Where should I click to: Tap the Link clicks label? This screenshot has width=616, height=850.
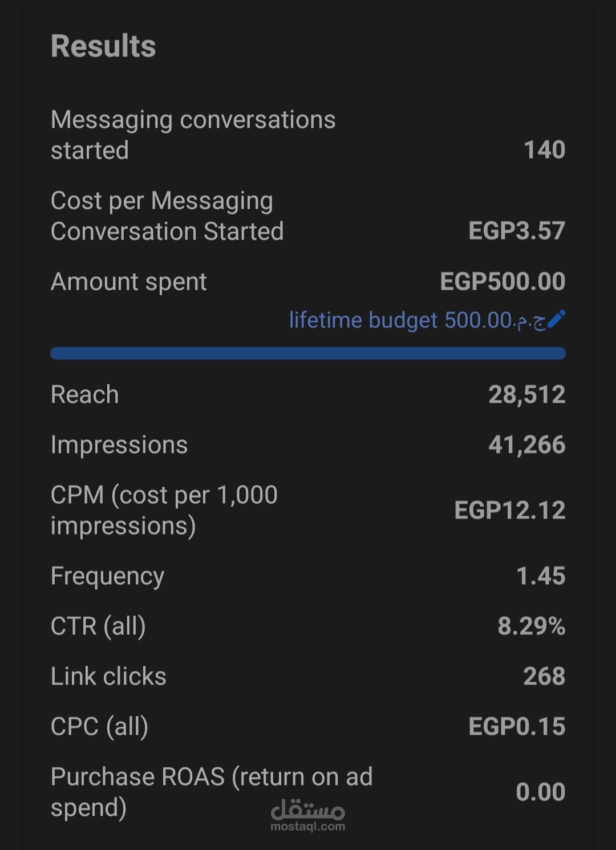coord(108,677)
